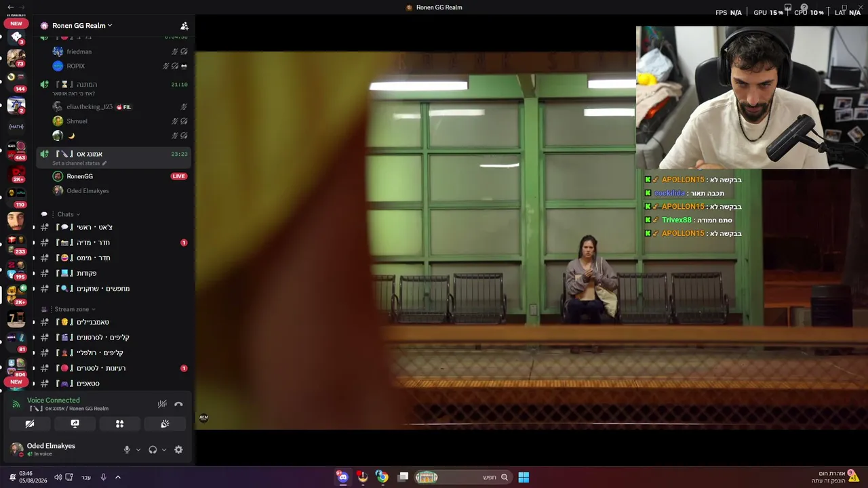Open the server folder with 195 badge
The image size is (868, 488).
click(16, 269)
